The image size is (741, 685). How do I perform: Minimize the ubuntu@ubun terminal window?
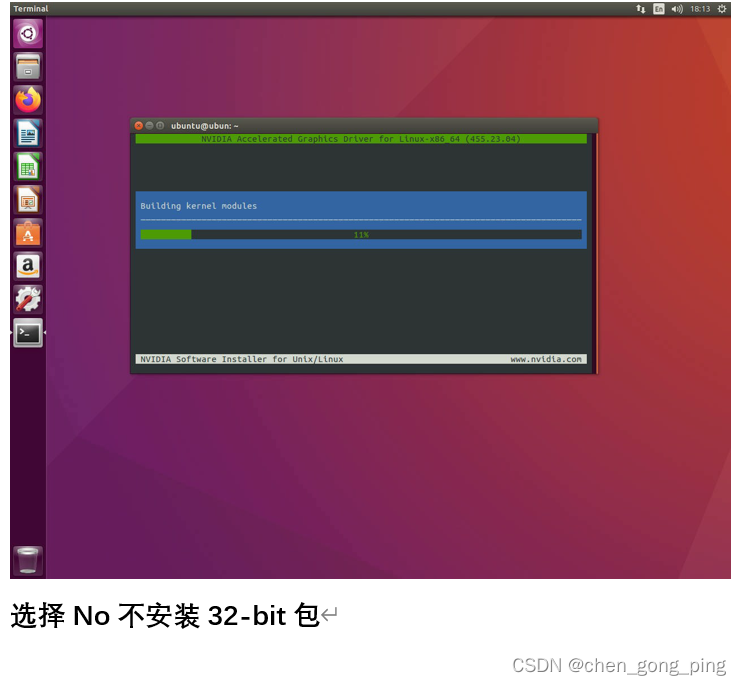(149, 126)
